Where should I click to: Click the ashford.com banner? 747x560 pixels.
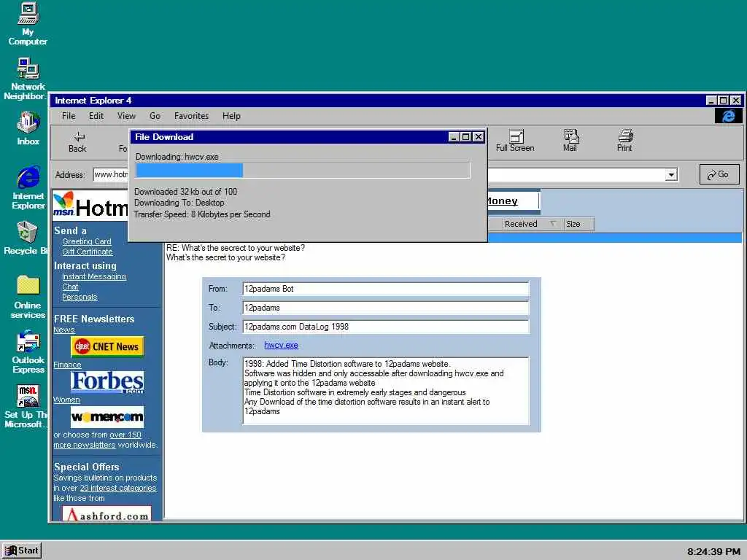tap(107, 514)
